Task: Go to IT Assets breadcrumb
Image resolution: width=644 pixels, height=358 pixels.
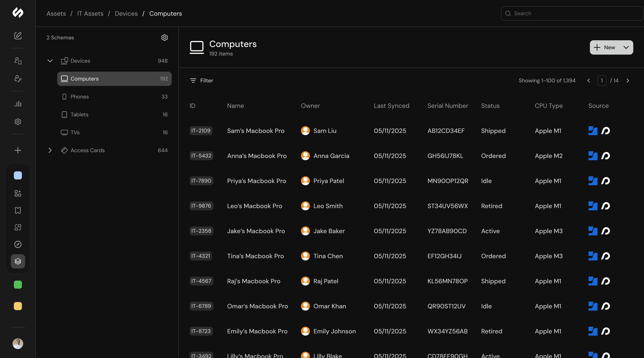Action: [x=90, y=14]
